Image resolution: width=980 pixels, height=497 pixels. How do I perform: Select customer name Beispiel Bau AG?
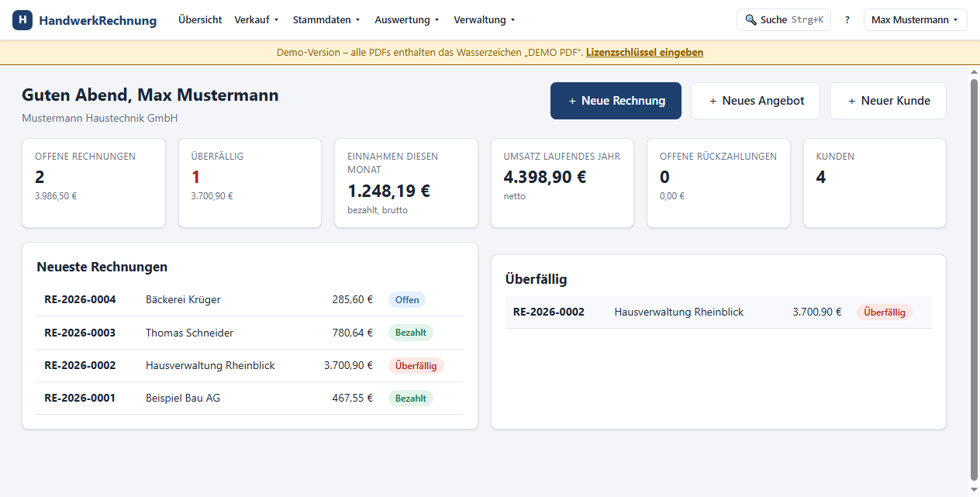point(183,398)
